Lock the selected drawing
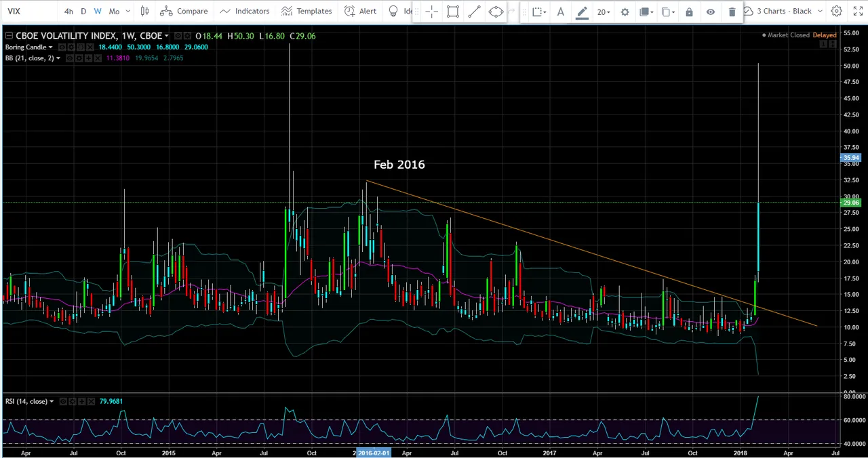The image size is (868, 458). pos(689,12)
